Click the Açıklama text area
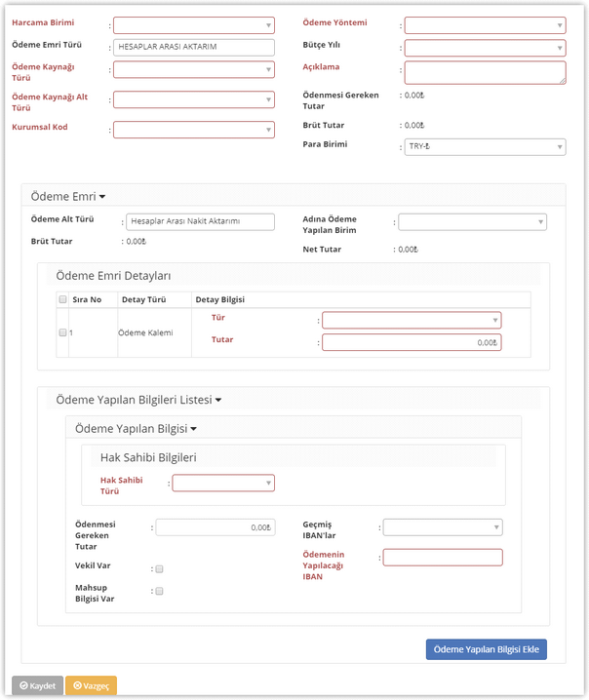This screenshot has height=700, width=589. pos(485,72)
